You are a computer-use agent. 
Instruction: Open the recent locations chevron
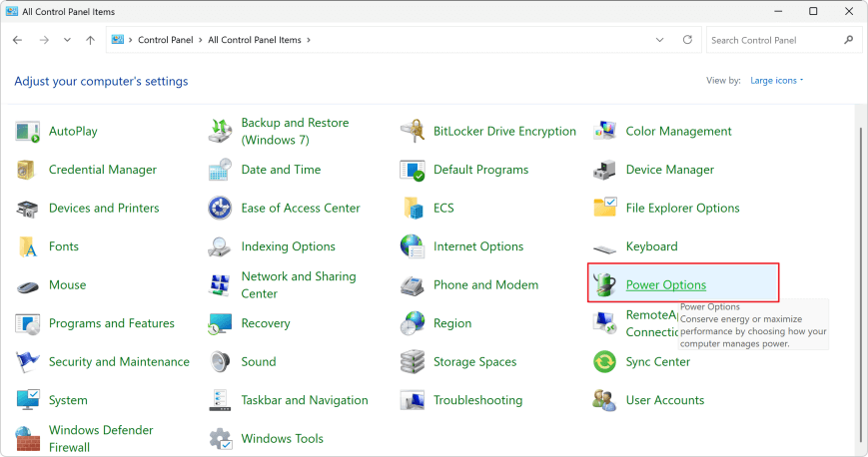click(x=67, y=40)
